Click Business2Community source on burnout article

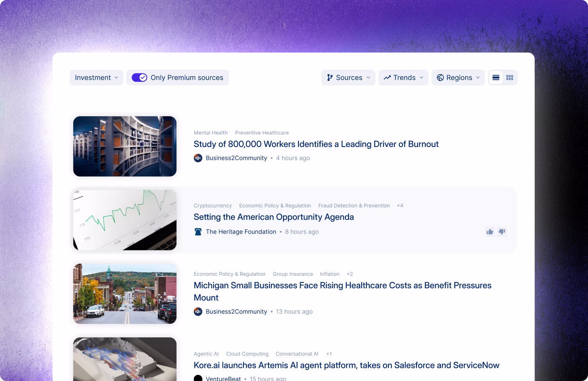(x=237, y=158)
